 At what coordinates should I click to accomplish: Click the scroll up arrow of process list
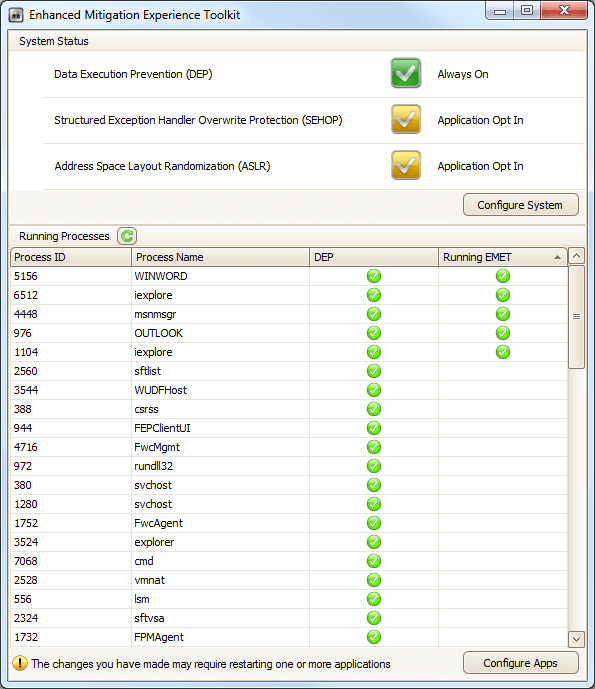coord(577,256)
